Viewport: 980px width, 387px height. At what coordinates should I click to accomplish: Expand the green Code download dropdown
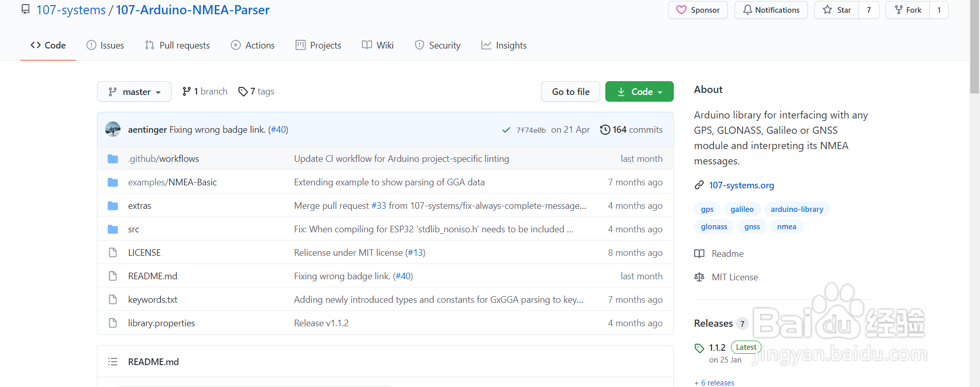640,91
